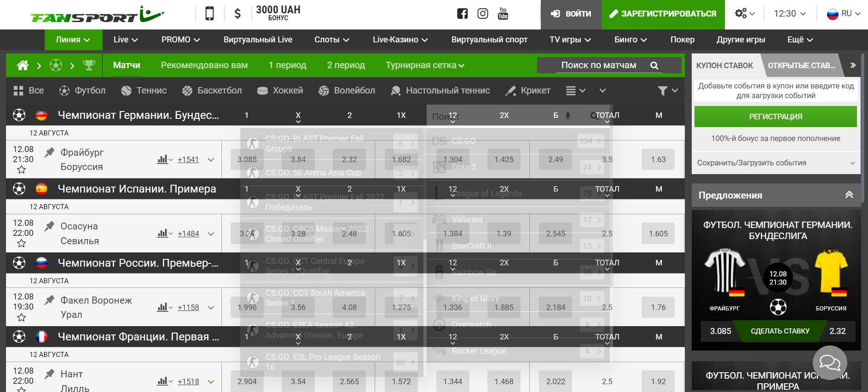The image size is (868, 392).
Task: Add Фрайбург–Боруссия match to favorites
Action: [x=21, y=170]
